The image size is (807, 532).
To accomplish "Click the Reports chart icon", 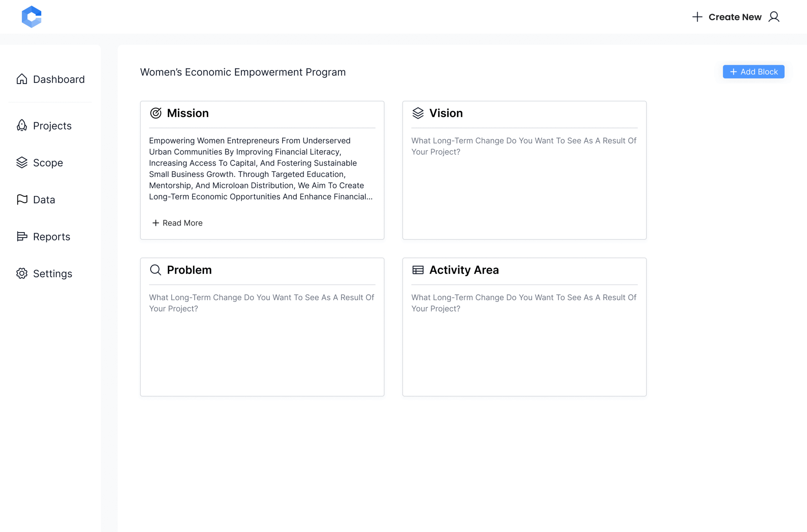I will coord(22,237).
